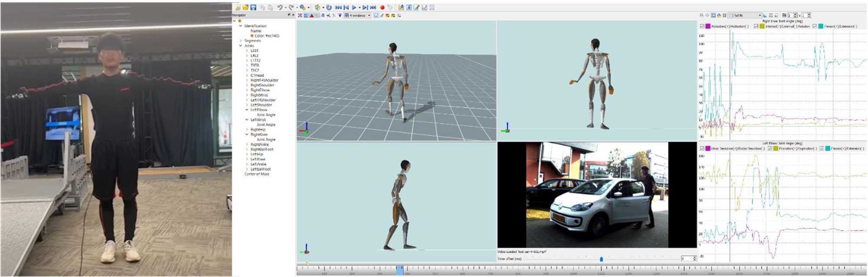Open a file with the folder icon
Screen dimensions: 868x277
(x=245, y=7)
